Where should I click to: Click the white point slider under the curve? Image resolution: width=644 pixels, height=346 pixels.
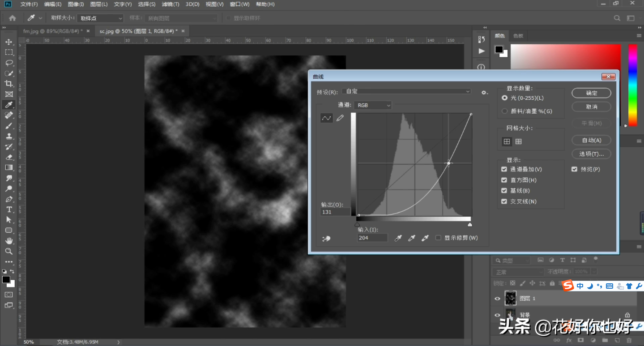click(x=470, y=224)
